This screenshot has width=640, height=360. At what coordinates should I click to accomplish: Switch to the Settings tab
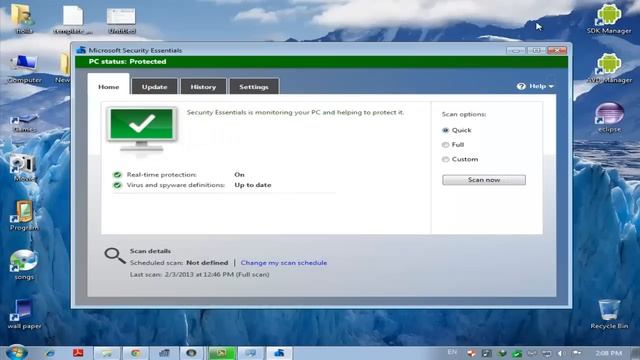[x=254, y=87]
